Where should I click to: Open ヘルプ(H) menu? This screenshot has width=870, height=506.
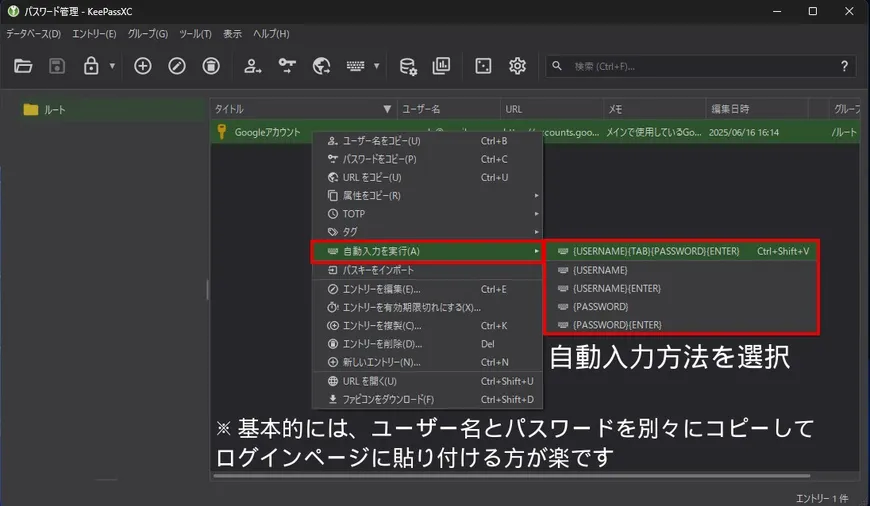[x=271, y=34]
